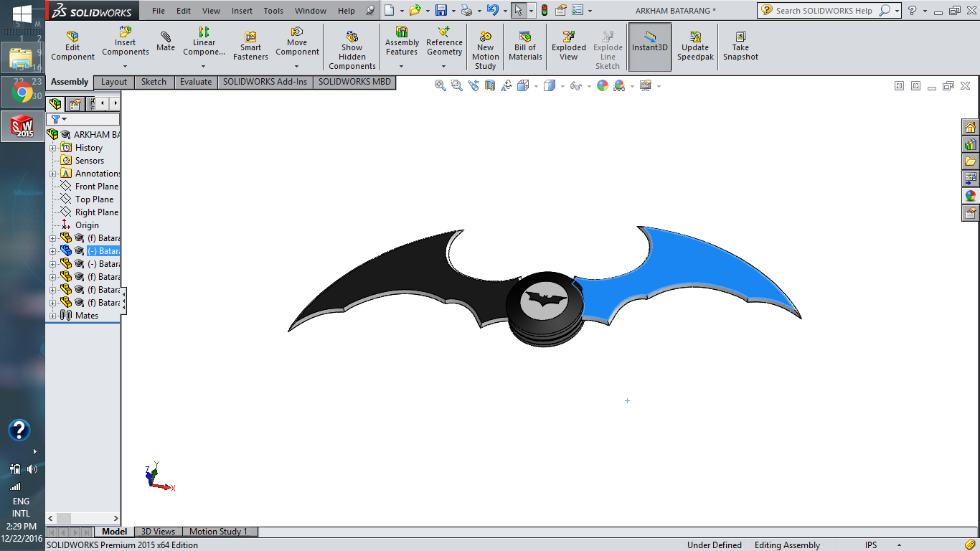Click the Apply Scene icon
The height and width of the screenshot is (551, 980).
click(x=619, y=85)
